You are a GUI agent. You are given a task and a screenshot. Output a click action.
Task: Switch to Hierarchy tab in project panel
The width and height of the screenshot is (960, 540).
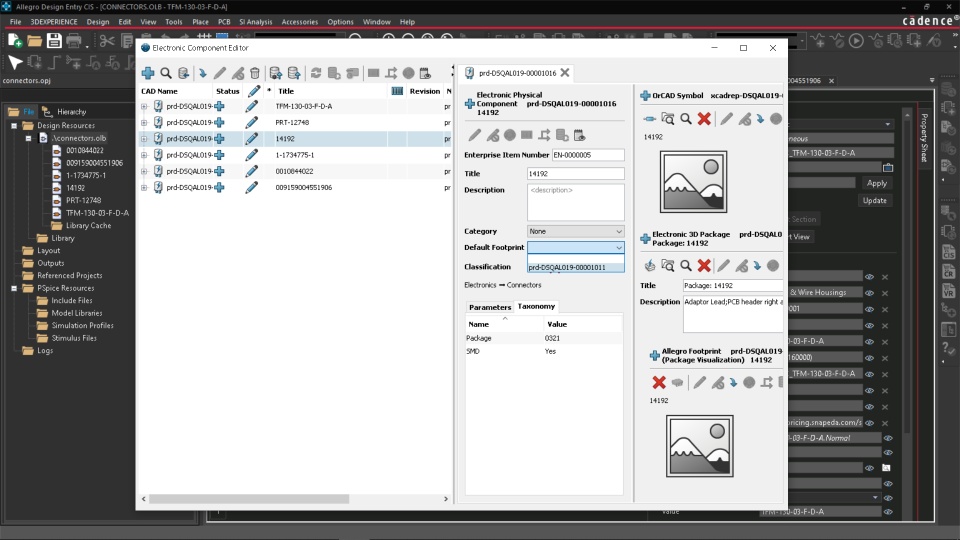64,112
